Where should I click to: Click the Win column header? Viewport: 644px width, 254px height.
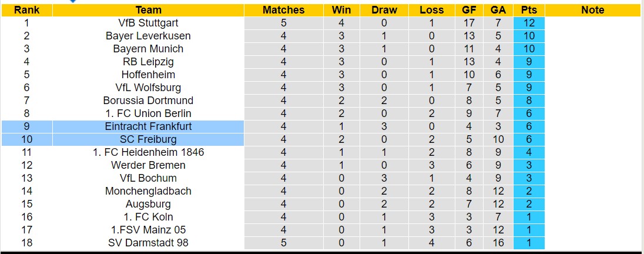[341, 10]
